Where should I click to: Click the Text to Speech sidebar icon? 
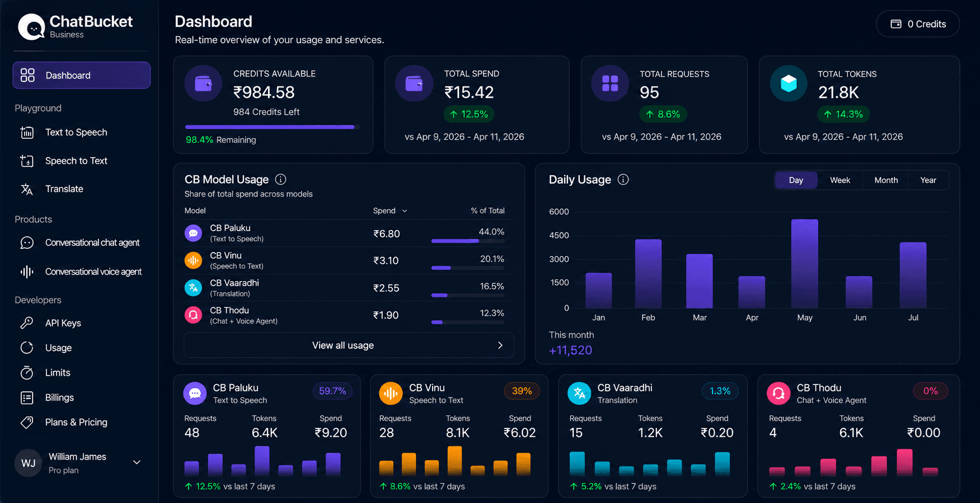click(x=27, y=132)
